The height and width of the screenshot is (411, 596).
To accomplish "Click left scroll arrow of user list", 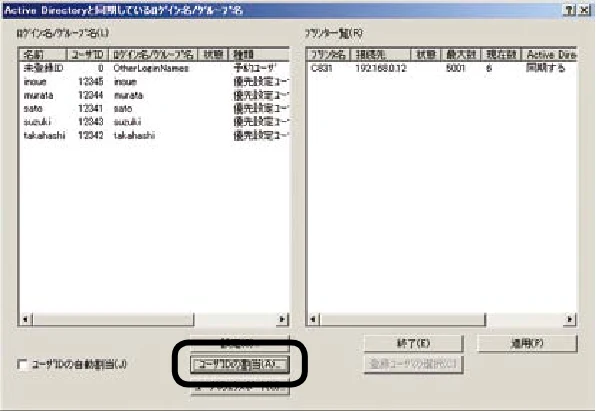I will pos(25,319).
